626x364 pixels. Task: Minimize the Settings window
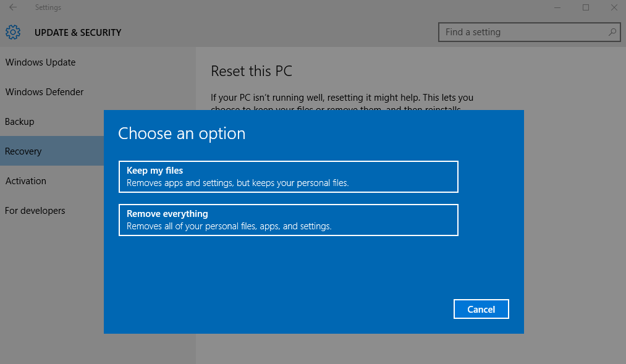coord(557,7)
